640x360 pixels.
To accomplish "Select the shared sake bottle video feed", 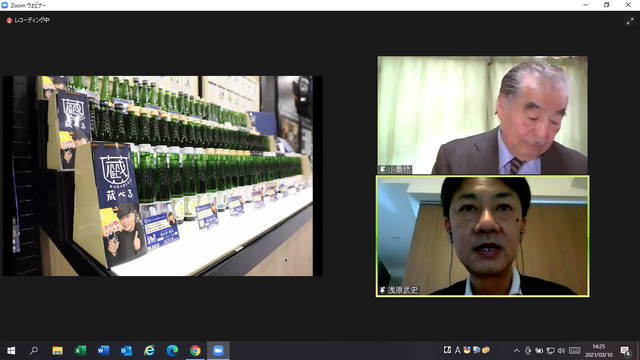I will coord(163,176).
